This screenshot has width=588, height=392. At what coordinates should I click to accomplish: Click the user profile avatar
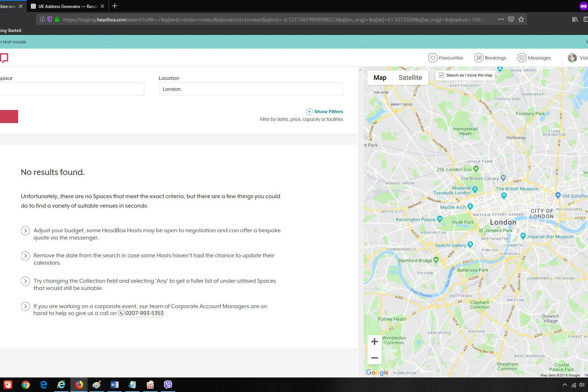click(x=572, y=58)
